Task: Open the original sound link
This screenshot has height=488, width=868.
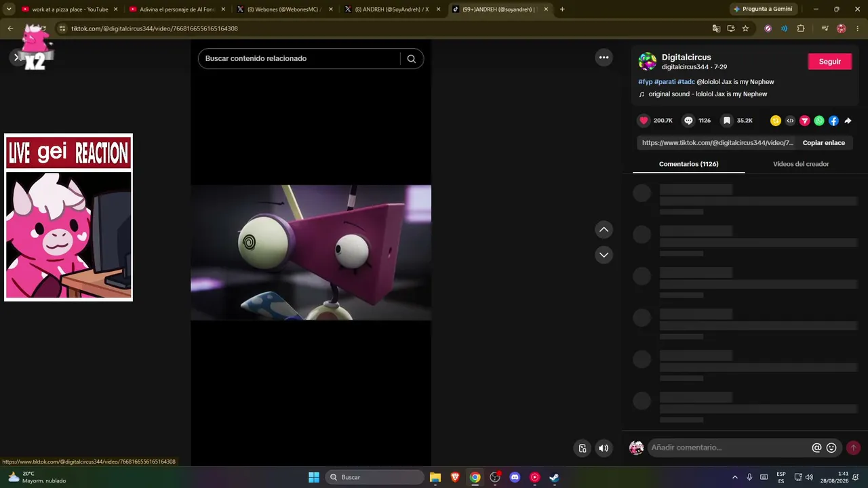Action: point(708,94)
